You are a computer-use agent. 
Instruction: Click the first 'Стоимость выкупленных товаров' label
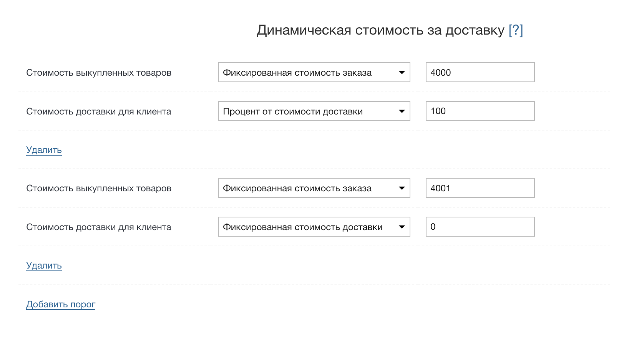coord(98,73)
